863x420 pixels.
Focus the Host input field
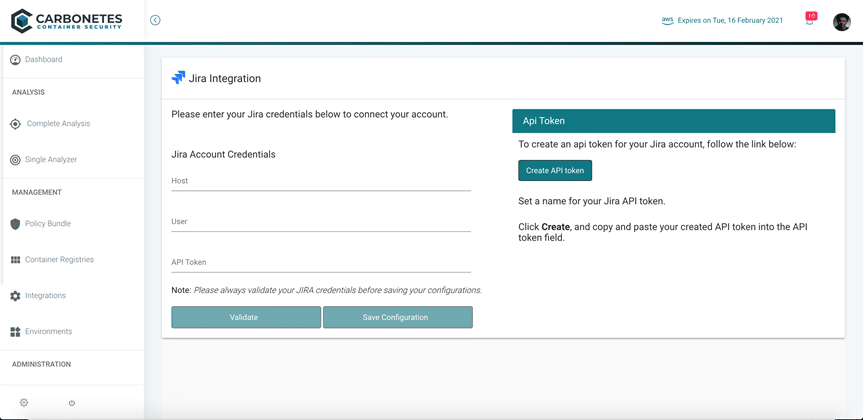[321, 181]
